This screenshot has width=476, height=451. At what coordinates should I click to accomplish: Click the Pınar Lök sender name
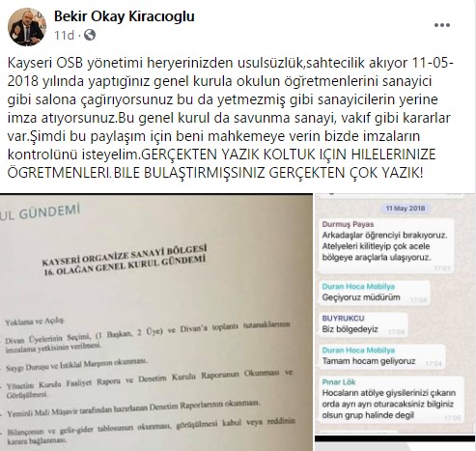point(339,381)
